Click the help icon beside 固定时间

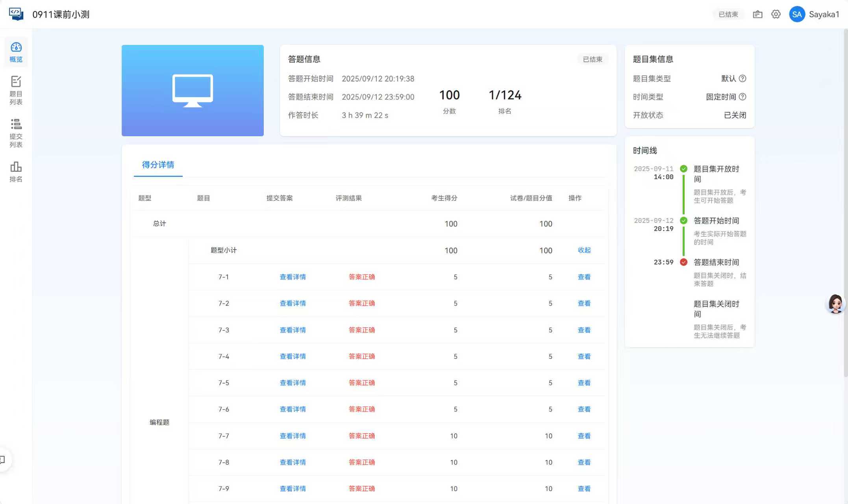(742, 97)
